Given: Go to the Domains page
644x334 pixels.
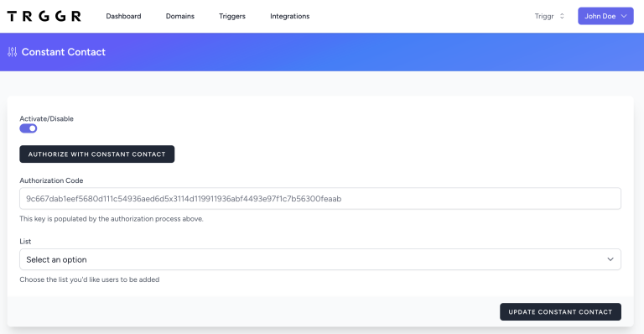Looking at the screenshot, I should click(180, 16).
